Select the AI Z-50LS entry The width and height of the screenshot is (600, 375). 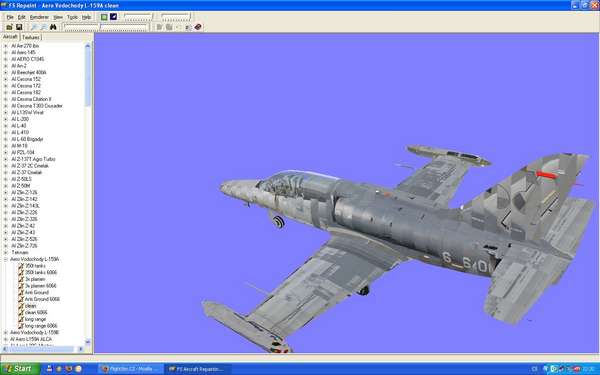tap(21, 179)
